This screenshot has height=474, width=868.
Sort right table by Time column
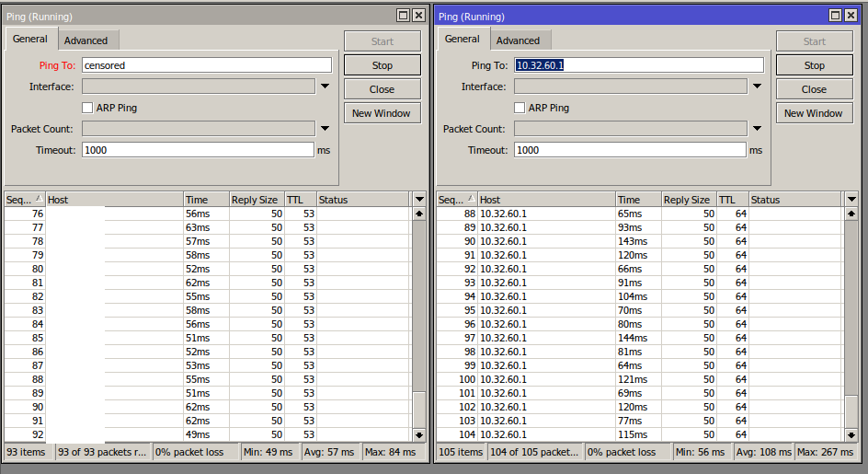coord(639,200)
